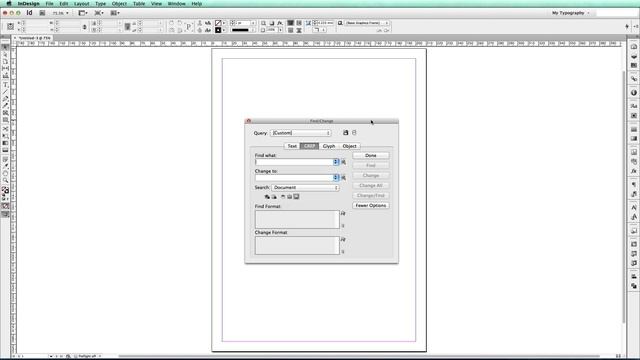Click the Find Format attributes box
This screenshot has width=640, height=360.
point(297,220)
